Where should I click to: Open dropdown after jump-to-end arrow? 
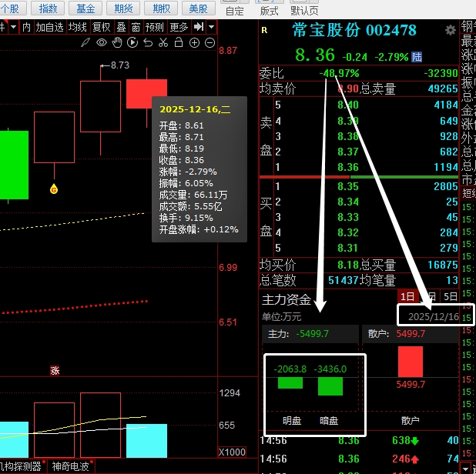point(212,27)
